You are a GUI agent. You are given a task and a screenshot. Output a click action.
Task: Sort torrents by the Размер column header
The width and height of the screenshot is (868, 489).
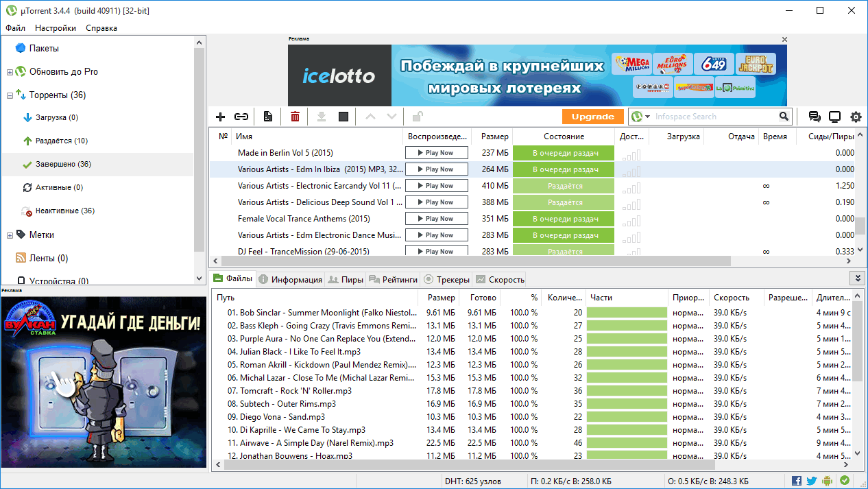(x=492, y=136)
